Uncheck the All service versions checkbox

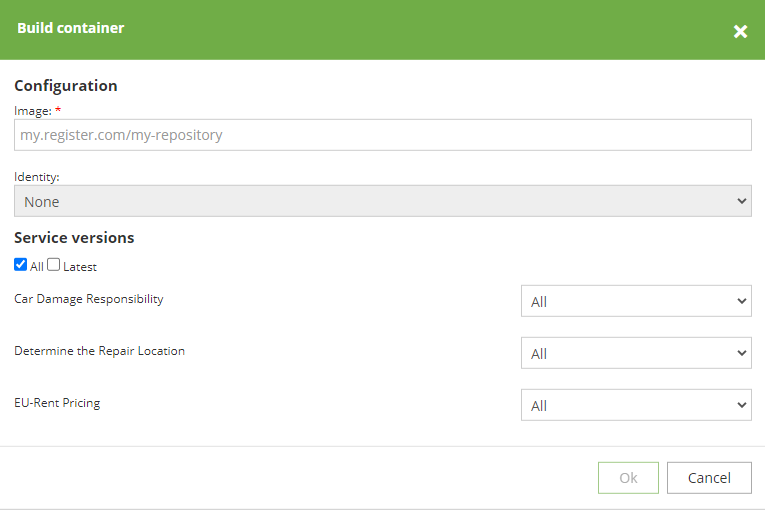pos(20,265)
